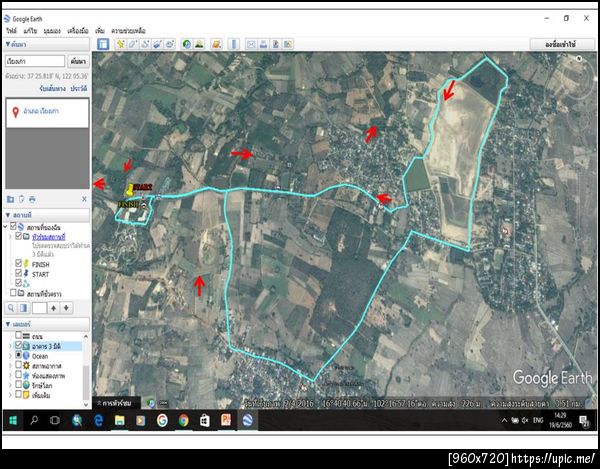600x469 pixels.
Task: Collapse the My Places tree node arrow
Action: click(6, 227)
